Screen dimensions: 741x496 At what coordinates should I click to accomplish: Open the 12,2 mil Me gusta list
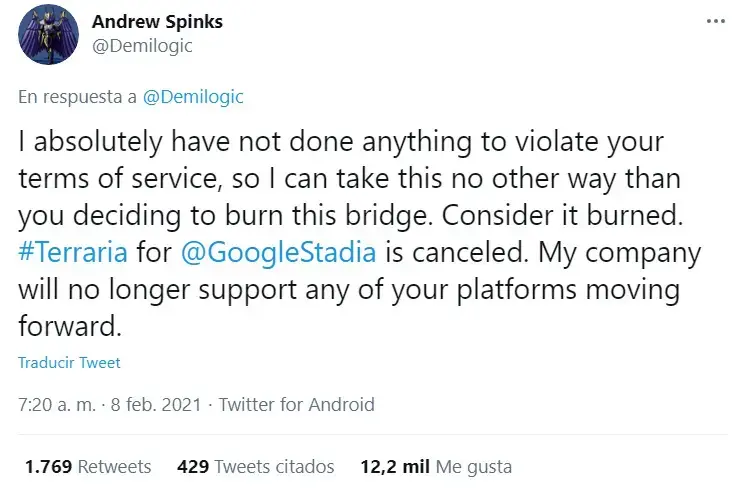436,466
